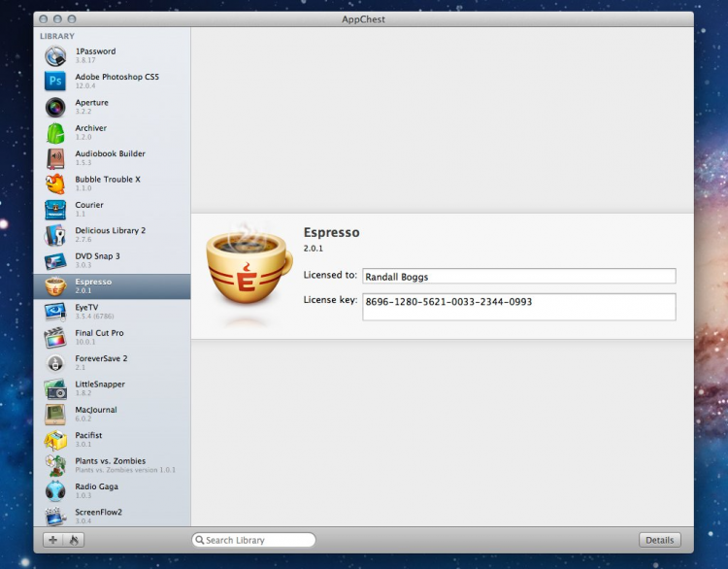Minimize the AppChest window
This screenshot has width=728, height=569.
coord(57,19)
